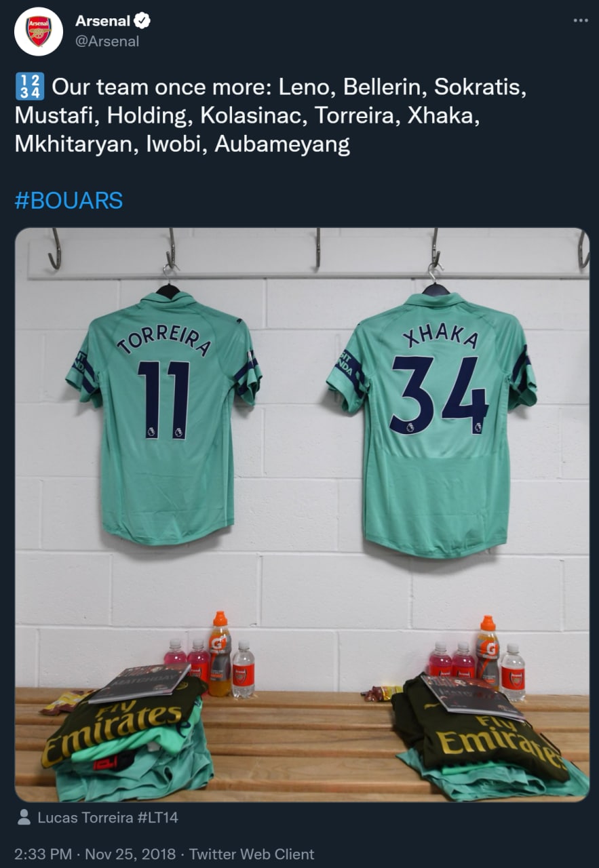The image size is (599, 868).
Task: Click the blue verified badge beside Arsenal
Action: coord(142,22)
